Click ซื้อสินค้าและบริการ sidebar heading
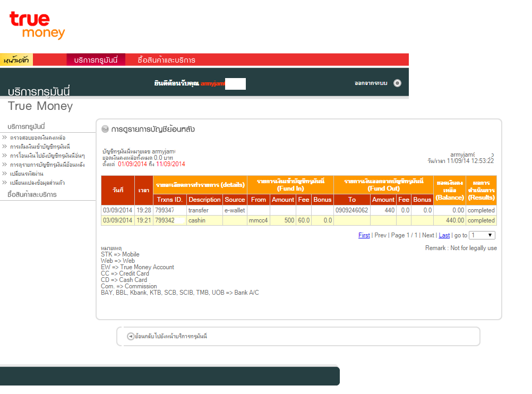Screen dimensions: 532x394 [32, 194]
